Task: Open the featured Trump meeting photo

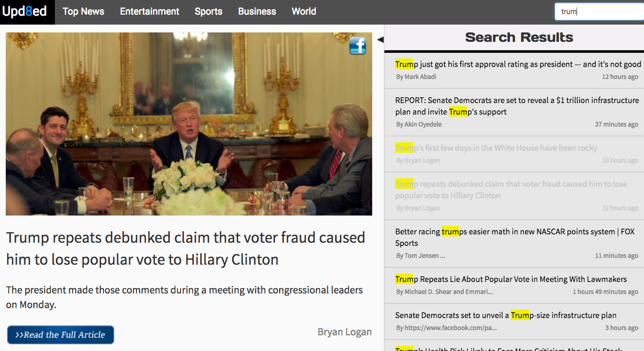Action: pyautogui.click(x=189, y=124)
